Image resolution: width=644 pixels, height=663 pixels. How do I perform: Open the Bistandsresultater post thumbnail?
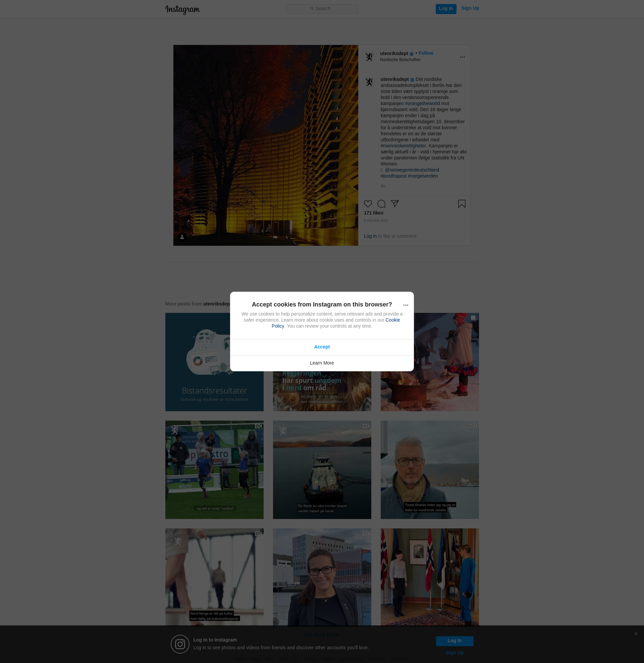[214, 362]
